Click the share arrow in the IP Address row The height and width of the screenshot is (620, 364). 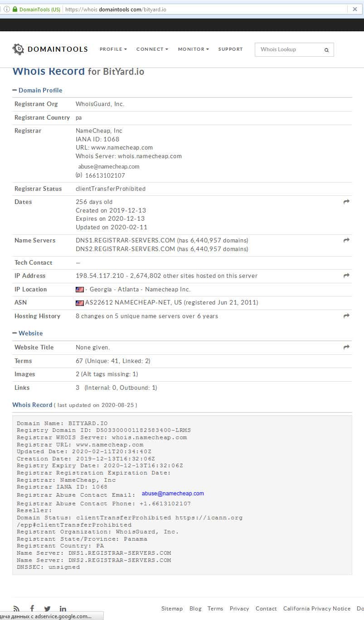click(x=346, y=276)
